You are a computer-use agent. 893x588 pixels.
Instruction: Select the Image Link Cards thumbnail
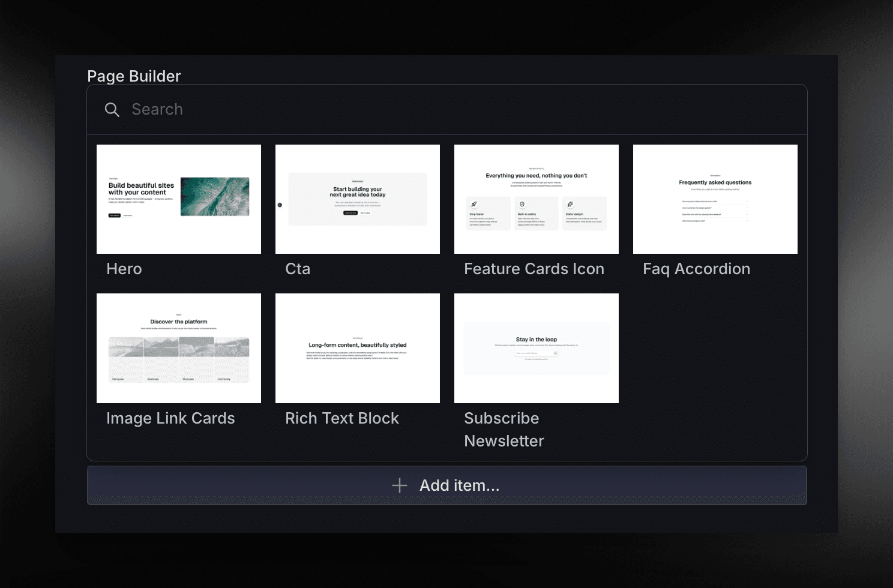click(179, 348)
